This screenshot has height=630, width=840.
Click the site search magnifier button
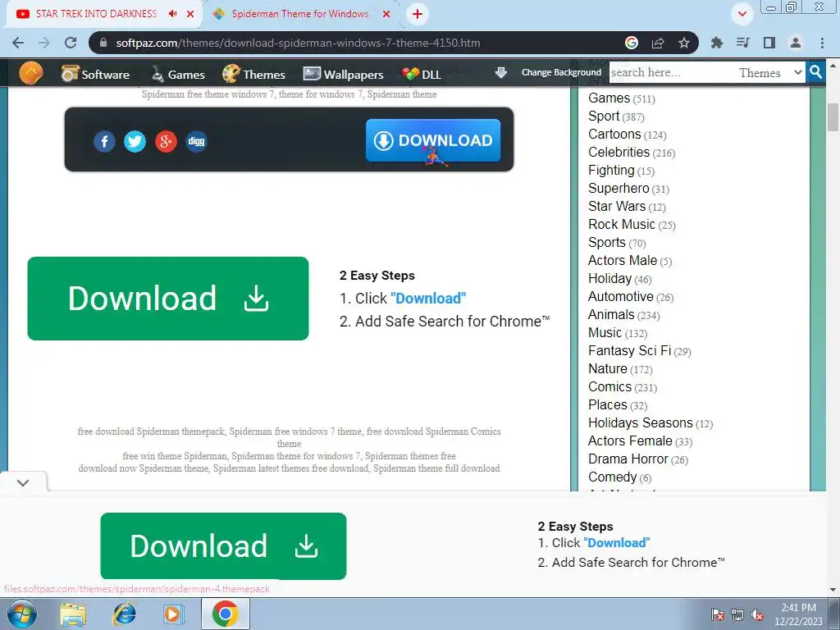click(x=815, y=72)
